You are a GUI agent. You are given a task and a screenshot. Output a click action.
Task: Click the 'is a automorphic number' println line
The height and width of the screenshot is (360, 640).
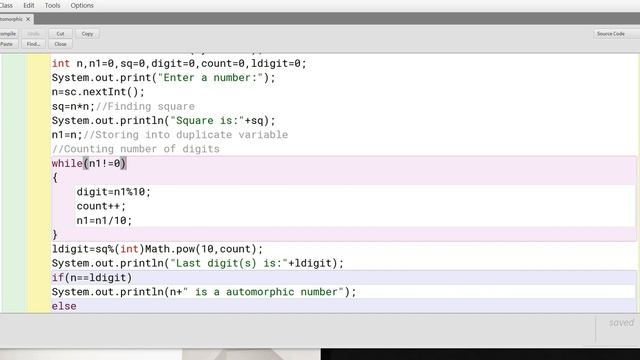204,292
